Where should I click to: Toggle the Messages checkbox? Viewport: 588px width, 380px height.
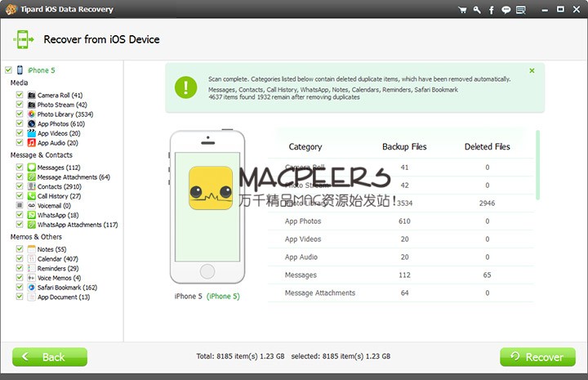[x=20, y=167]
